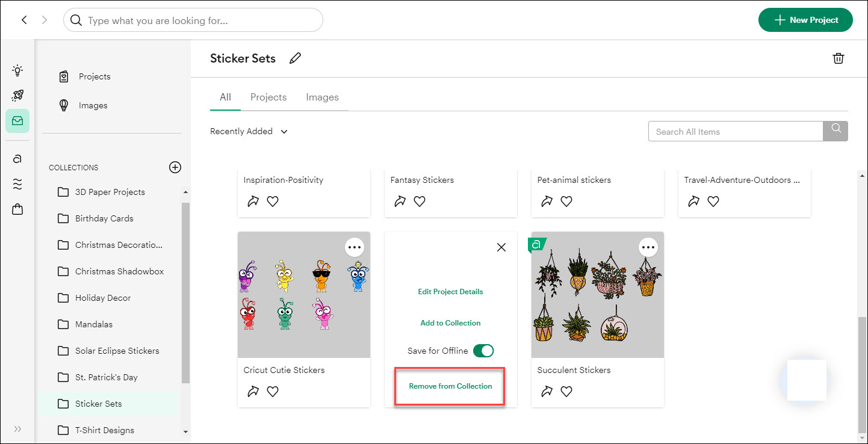
Task: Favorite the Fantasy Stickers project
Action: pyautogui.click(x=419, y=201)
